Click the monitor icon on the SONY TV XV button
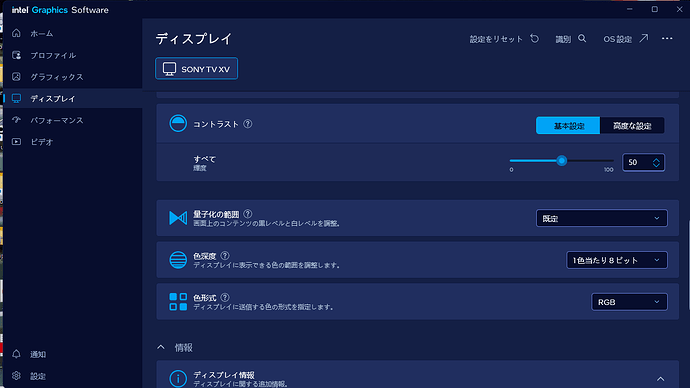The height and width of the screenshot is (388, 690). (x=169, y=69)
